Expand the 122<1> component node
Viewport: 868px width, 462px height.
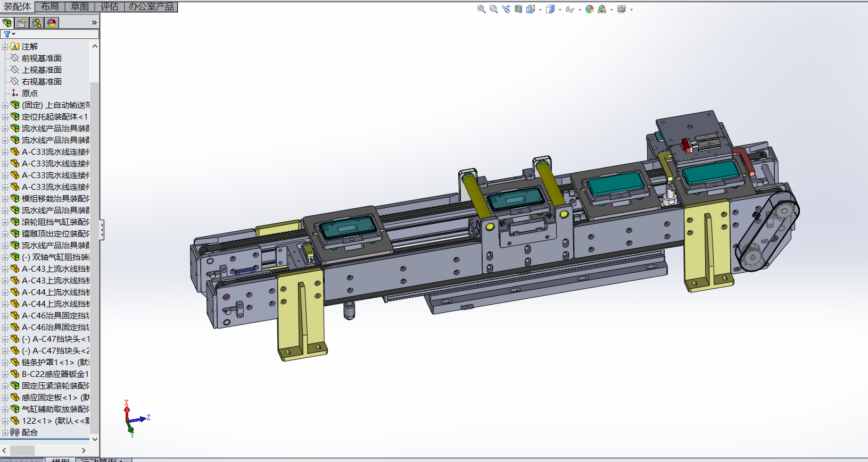point(5,421)
